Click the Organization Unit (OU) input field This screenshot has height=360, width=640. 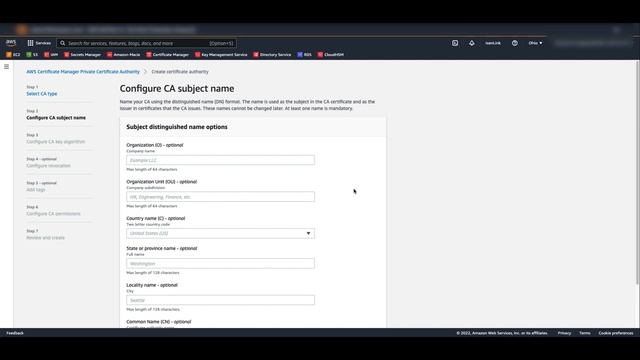220,197
